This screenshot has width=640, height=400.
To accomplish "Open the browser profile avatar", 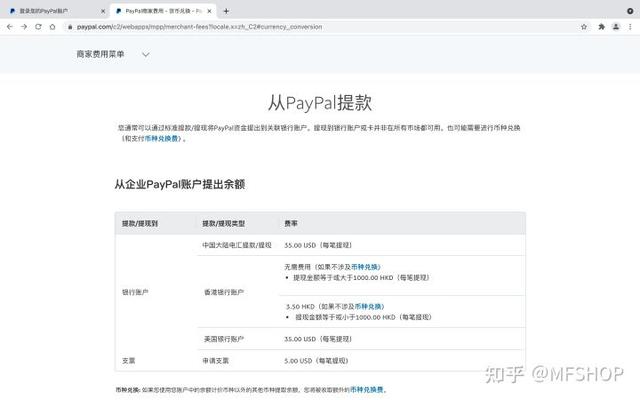I will [x=616, y=27].
